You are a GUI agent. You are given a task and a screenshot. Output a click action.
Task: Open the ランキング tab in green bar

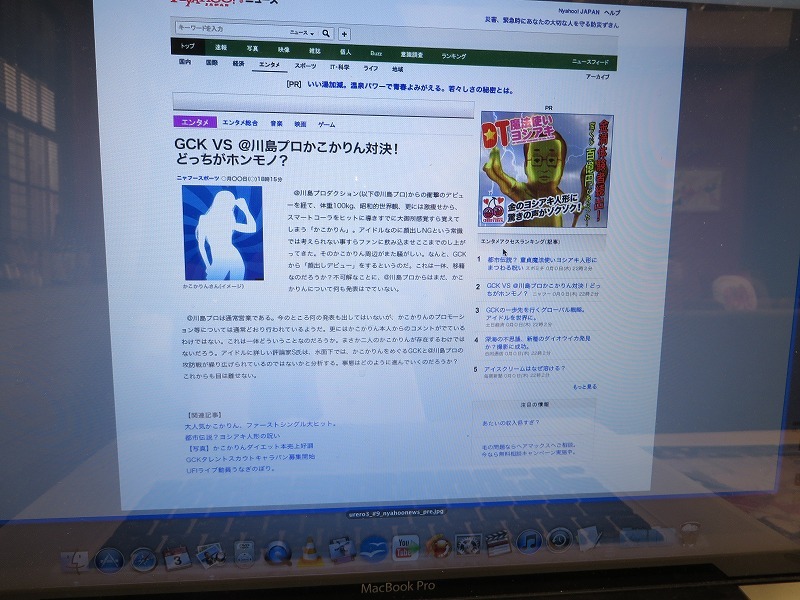(x=453, y=56)
